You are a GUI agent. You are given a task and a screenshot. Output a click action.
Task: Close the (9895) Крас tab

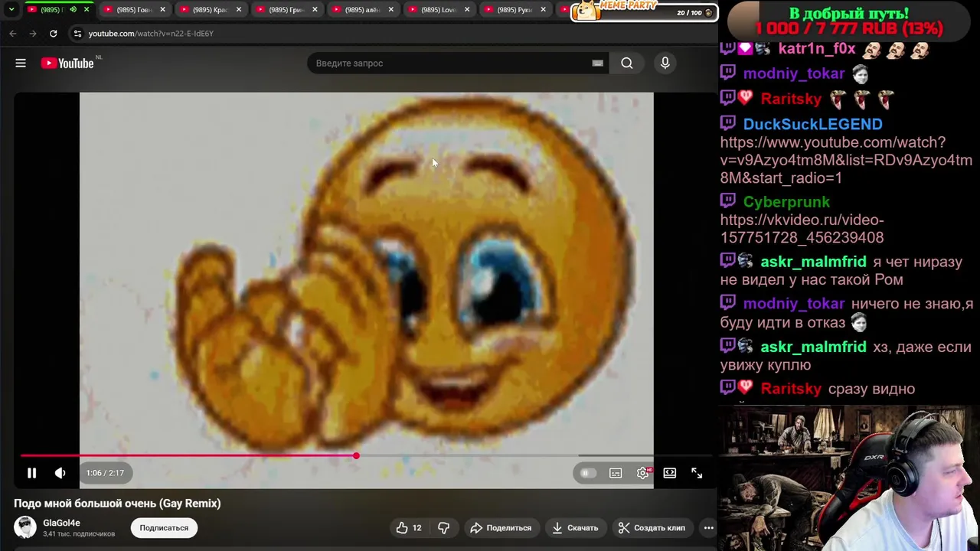pyautogui.click(x=239, y=10)
